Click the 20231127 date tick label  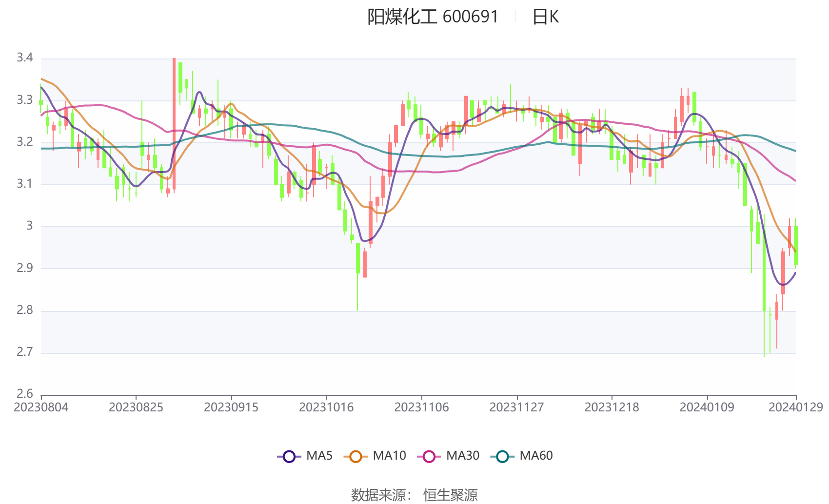click(x=516, y=407)
